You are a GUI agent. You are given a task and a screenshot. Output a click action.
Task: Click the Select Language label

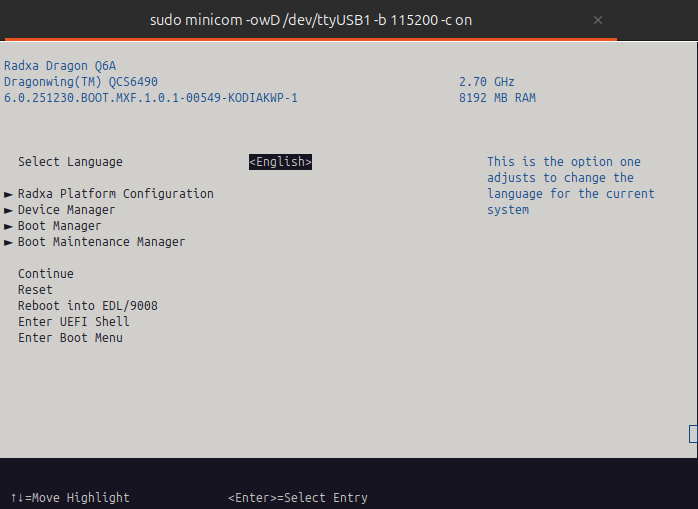coord(70,162)
